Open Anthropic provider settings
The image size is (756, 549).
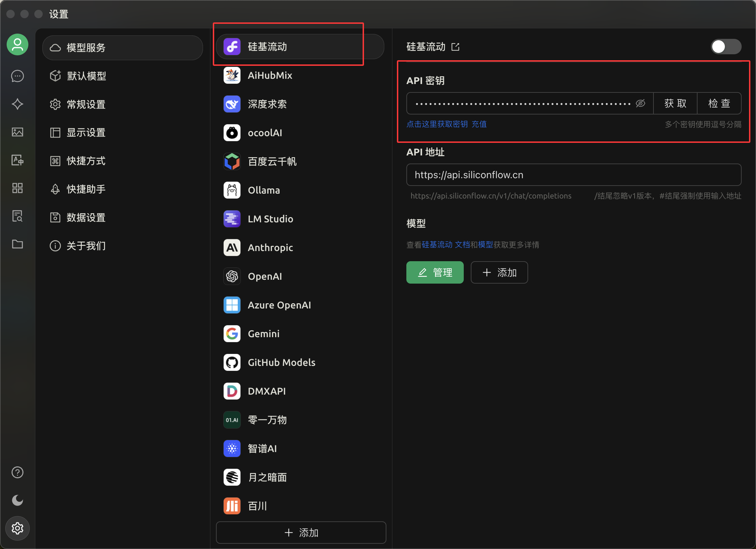(270, 248)
